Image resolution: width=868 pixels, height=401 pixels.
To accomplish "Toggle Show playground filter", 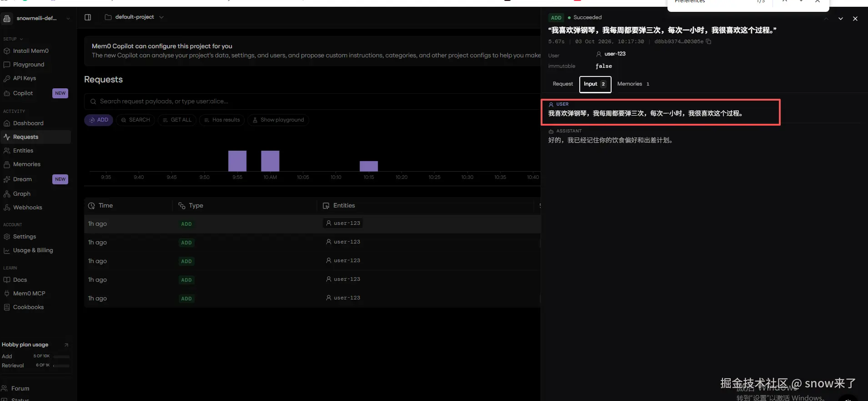I will click(x=278, y=120).
